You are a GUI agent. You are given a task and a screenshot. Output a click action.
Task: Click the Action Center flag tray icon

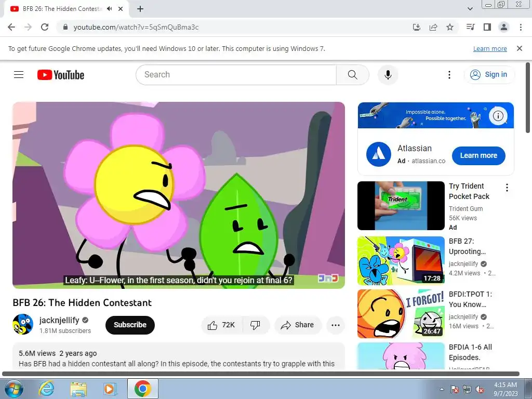click(454, 389)
